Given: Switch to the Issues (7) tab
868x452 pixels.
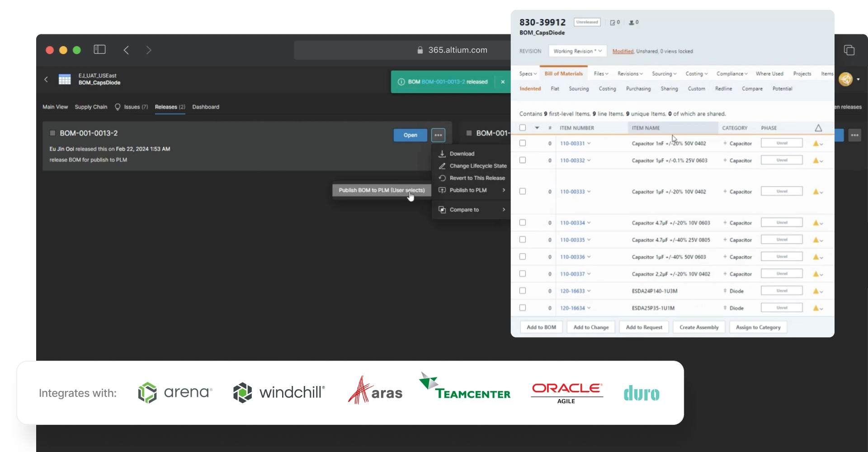Looking at the screenshot, I should click(132, 107).
